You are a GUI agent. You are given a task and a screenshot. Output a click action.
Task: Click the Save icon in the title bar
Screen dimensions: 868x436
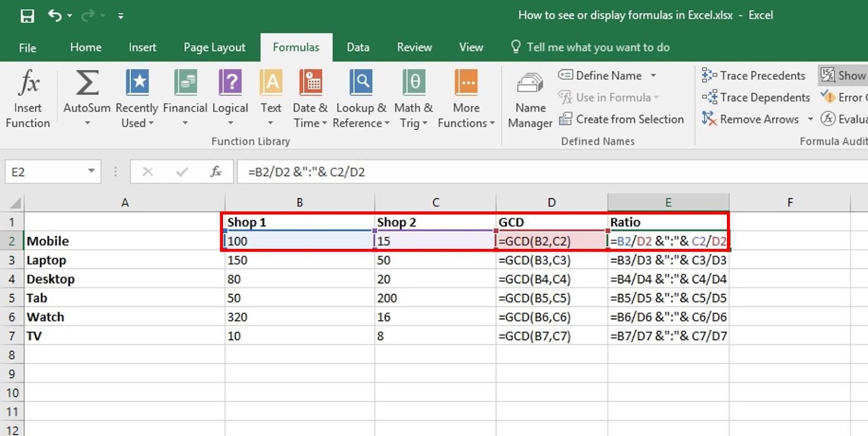click(27, 16)
